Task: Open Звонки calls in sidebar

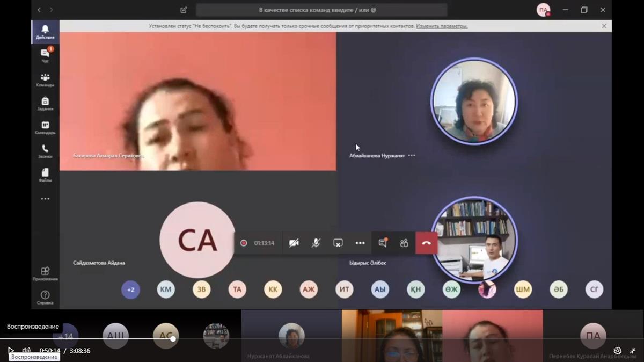Action: click(x=45, y=151)
